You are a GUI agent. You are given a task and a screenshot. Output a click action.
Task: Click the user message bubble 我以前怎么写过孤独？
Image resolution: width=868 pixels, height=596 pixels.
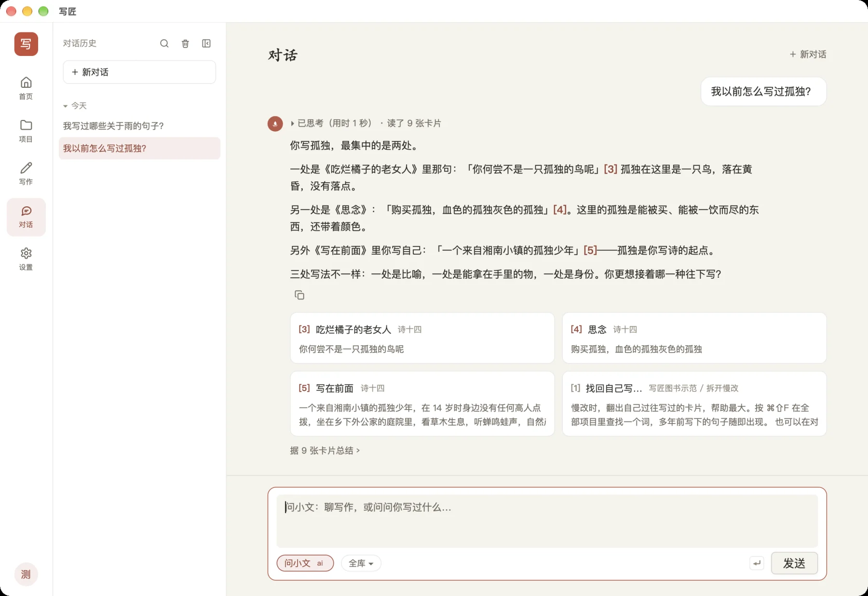click(x=763, y=92)
